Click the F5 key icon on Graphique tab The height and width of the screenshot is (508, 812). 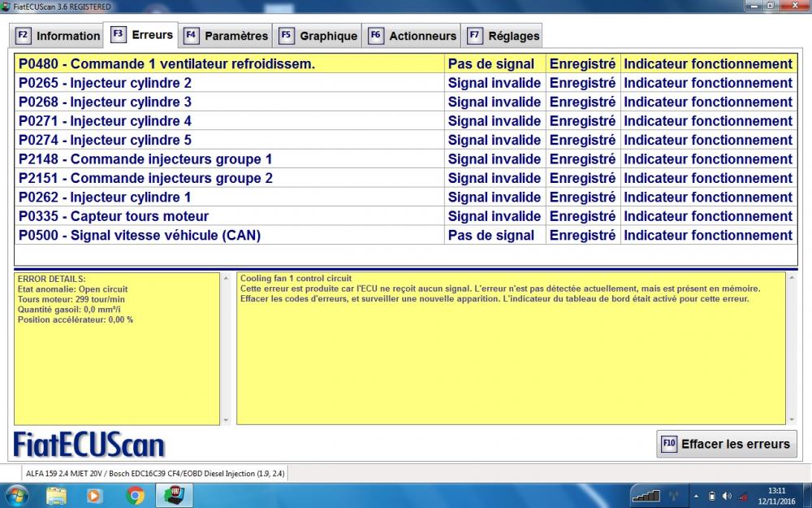pos(286,35)
